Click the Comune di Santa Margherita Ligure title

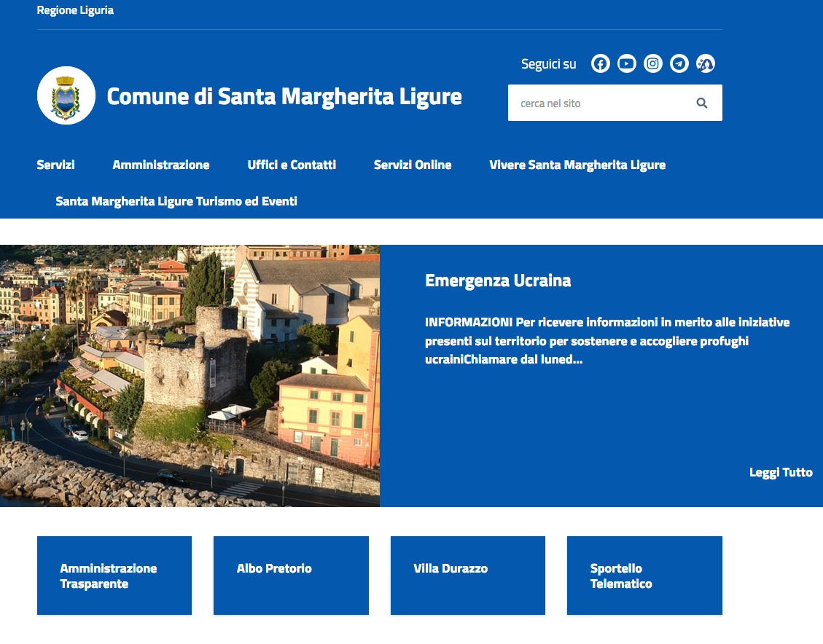pyautogui.click(x=284, y=96)
